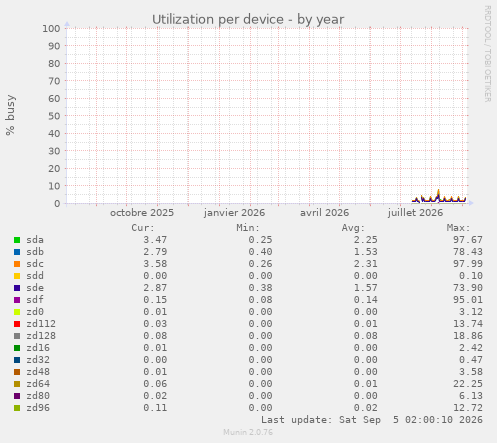Click the graph title 'Utilization per device - by year'
Image resolution: width=497 pixels, height=443 pixels.
[x=248, y=19]
